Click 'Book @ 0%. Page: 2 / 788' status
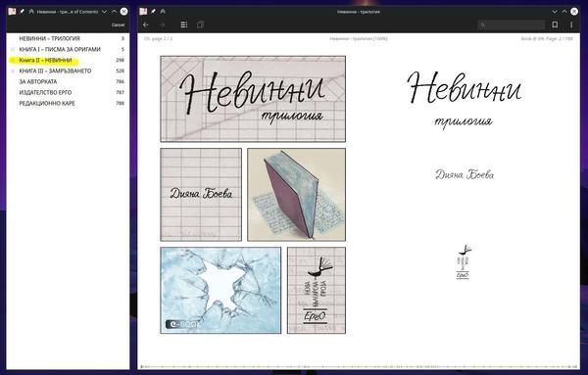The height and width of the screenshot is (375, 588). click(x=547, y=38)
